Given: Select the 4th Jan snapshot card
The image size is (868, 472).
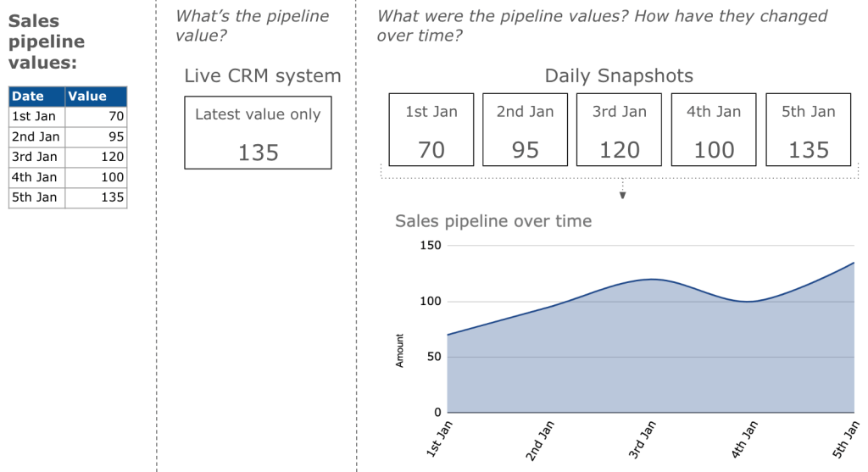Looking at the screenshot, I should coord(714,130).
